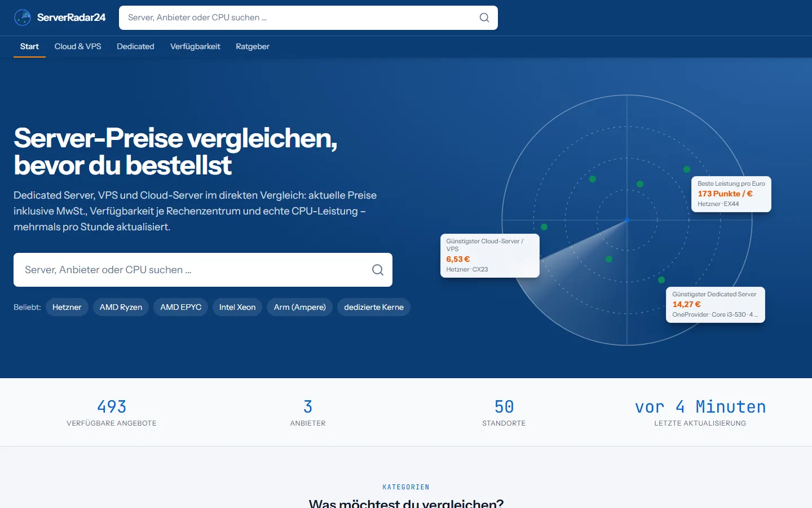
Task: Click the 50 Standorte figure
Action: [504, 406]
